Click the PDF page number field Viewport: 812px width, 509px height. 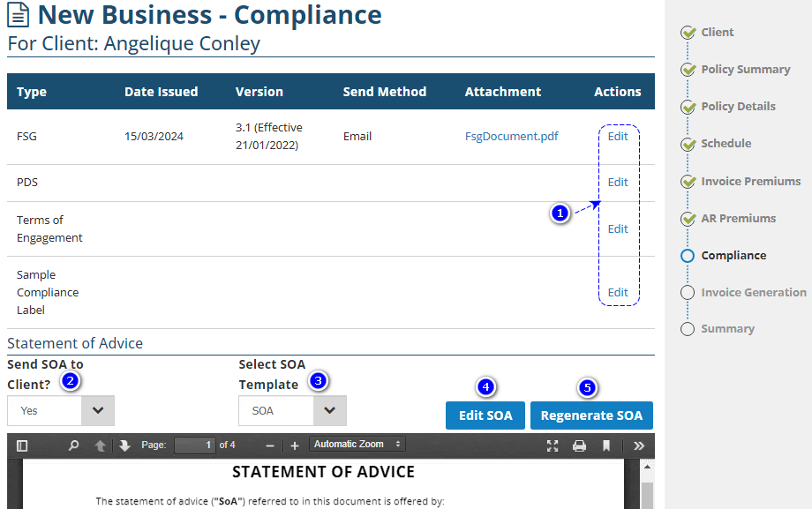[194, 445]
